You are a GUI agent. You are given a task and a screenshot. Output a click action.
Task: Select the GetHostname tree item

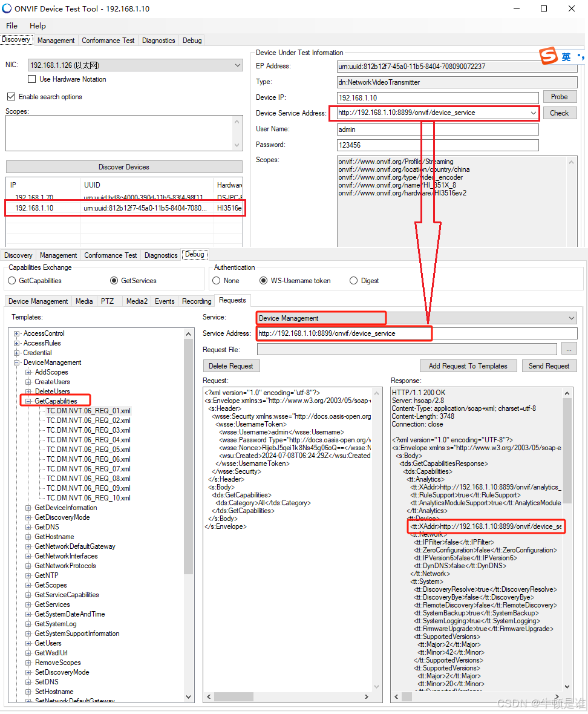click(x=54, y=537)
